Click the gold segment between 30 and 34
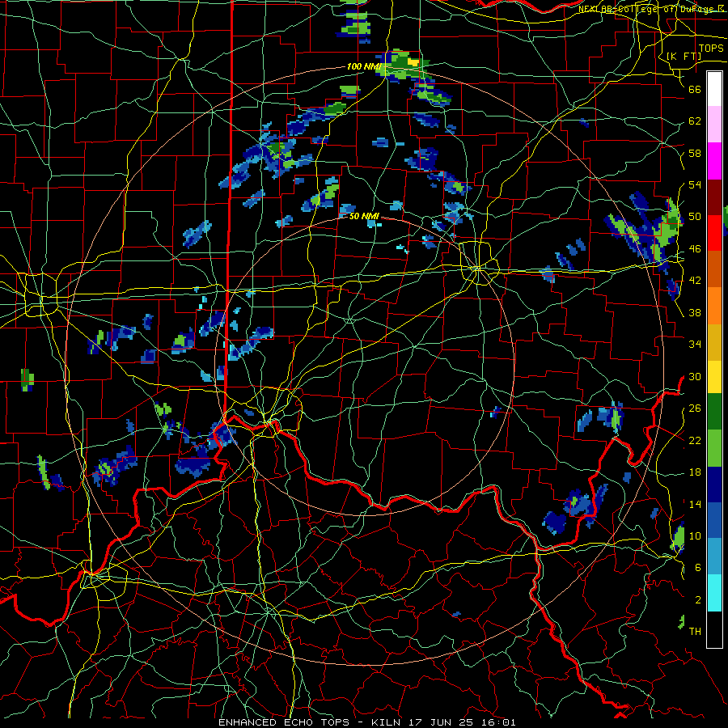Screen dimensions: 728x728 pos(714,342)
